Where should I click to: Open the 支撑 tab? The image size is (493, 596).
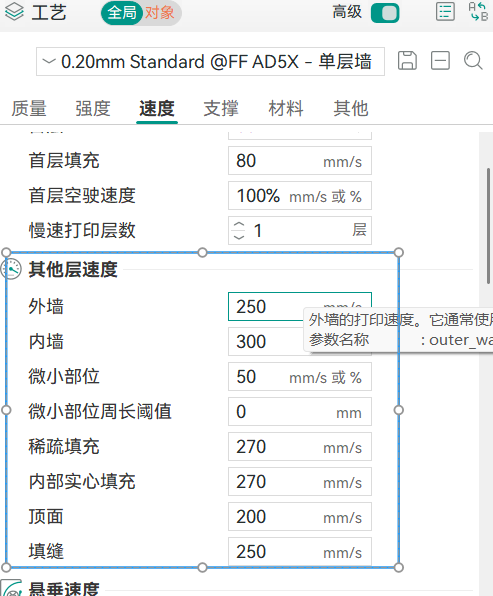(x=221, y=109)
